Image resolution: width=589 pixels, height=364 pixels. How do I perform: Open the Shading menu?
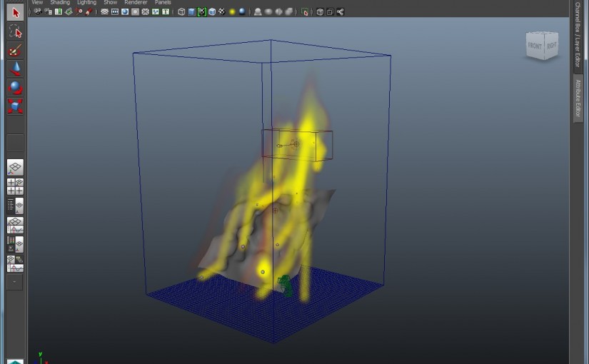click(60, 2)
